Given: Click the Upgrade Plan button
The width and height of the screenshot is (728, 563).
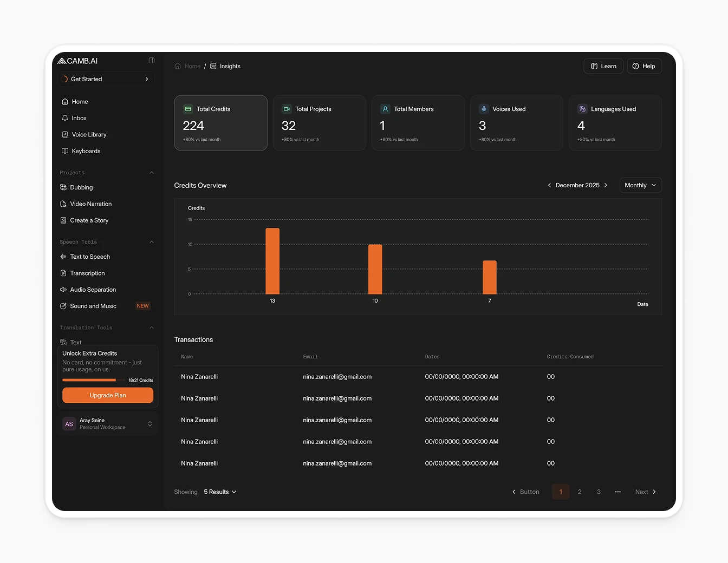Looking at the screenshot, I should [x=107, y=395].
